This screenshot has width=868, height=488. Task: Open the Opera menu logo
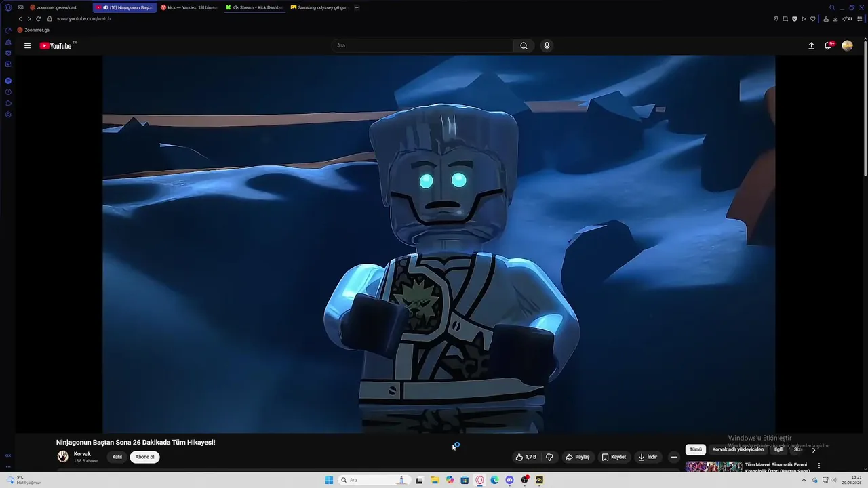tap(8, 7)
